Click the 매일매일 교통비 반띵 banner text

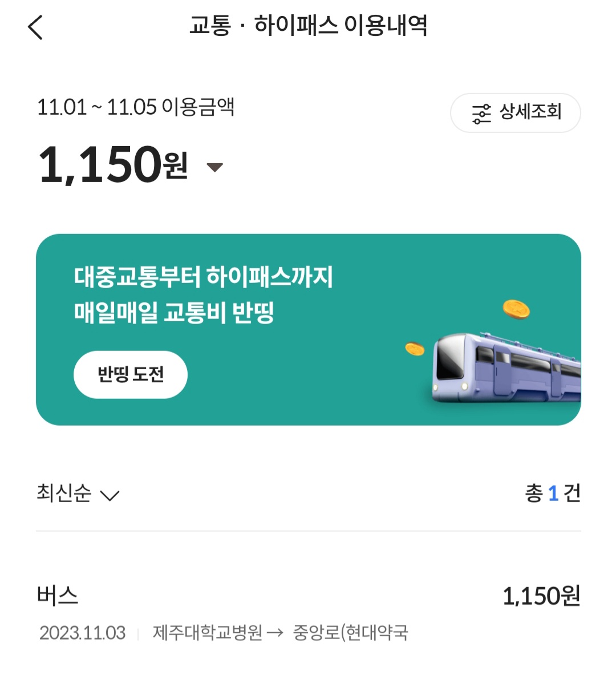pyautogui.click(x=174, y=313)
